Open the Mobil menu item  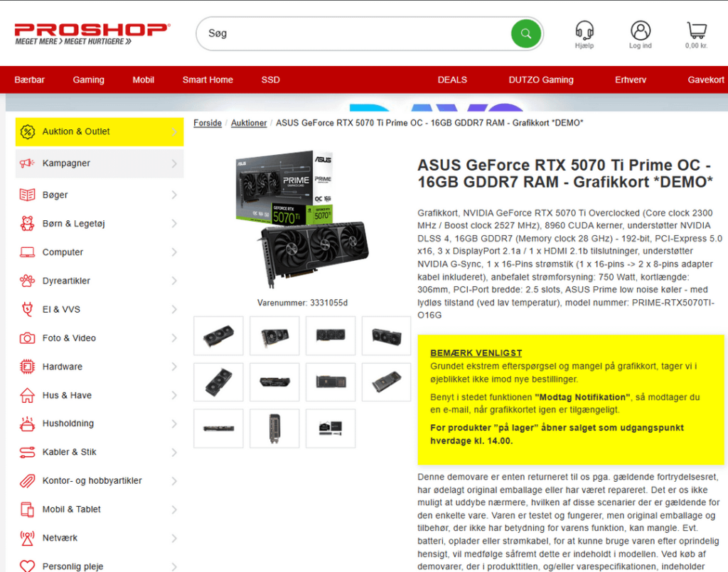143,80
